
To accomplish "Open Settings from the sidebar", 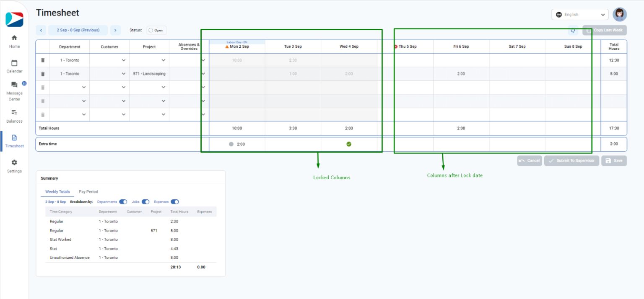I will tap(14, 165).
